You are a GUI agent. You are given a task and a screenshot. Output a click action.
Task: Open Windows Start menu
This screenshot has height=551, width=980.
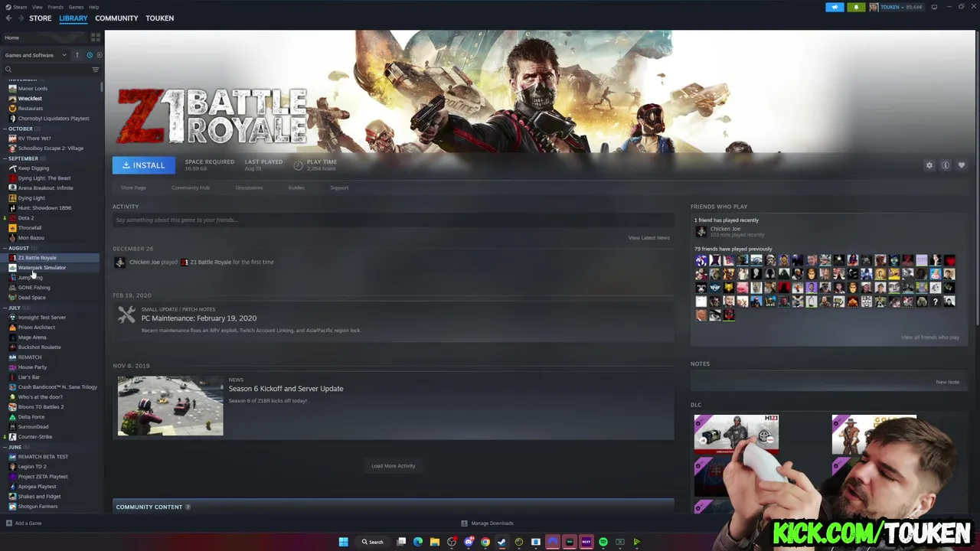pyautogui.click(x=343, y=542)
